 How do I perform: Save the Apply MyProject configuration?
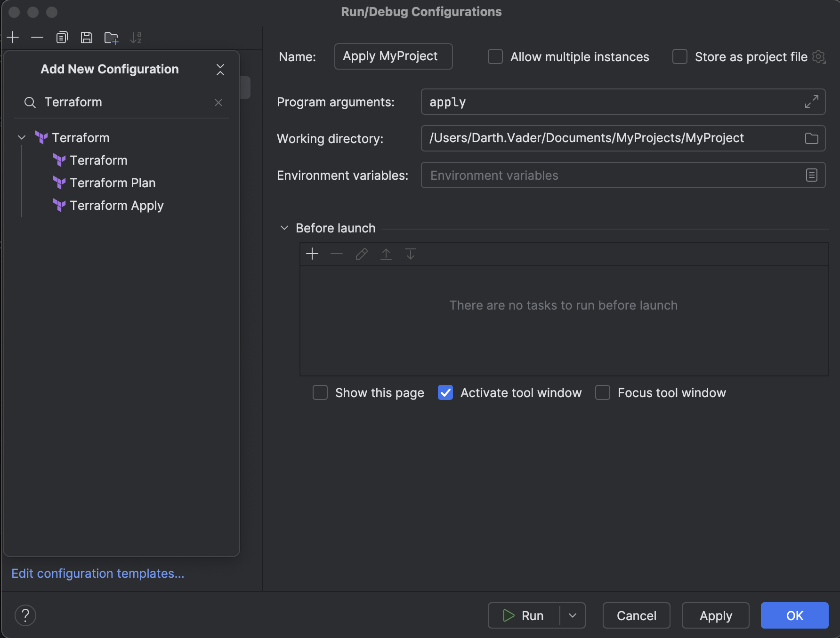coord(87,37)
